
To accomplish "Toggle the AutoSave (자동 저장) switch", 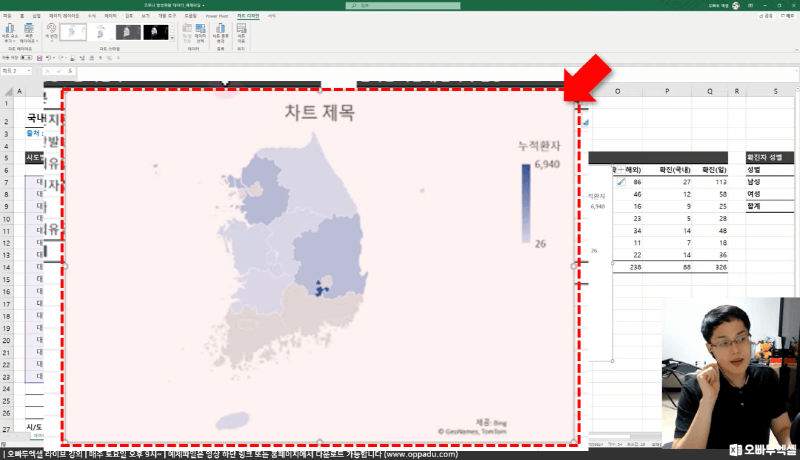I will click(x=26, y=58).
